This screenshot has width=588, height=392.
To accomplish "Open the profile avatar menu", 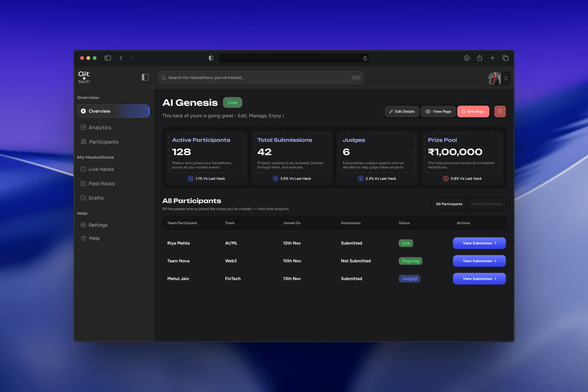I will 494,78.
